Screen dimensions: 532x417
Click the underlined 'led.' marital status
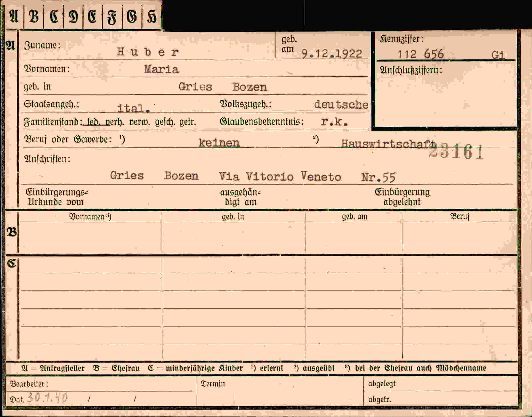(x=93, y=122)
